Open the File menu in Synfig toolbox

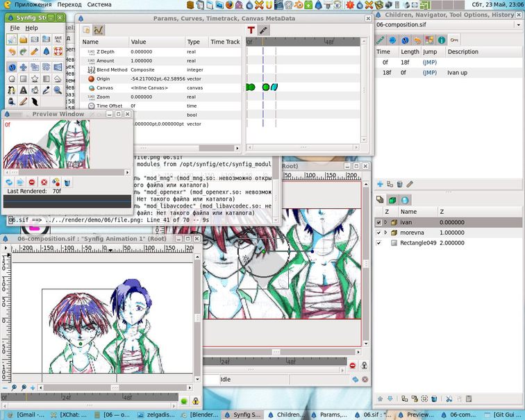pos(15,28)
